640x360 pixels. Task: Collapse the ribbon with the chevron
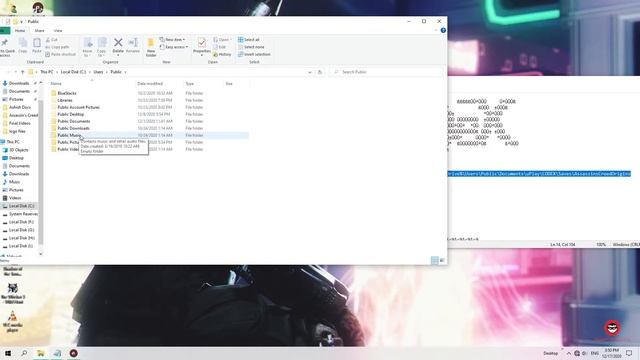click(436, 31)
